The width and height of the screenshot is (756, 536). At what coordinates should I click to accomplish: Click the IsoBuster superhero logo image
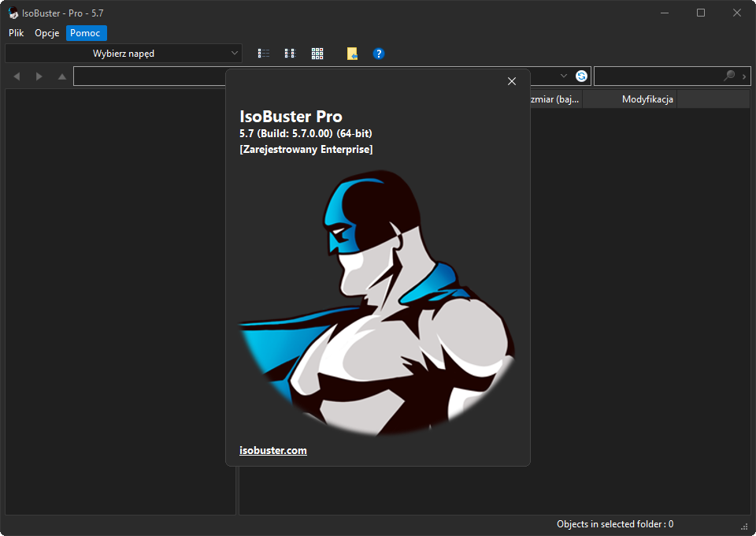[377, 303]
